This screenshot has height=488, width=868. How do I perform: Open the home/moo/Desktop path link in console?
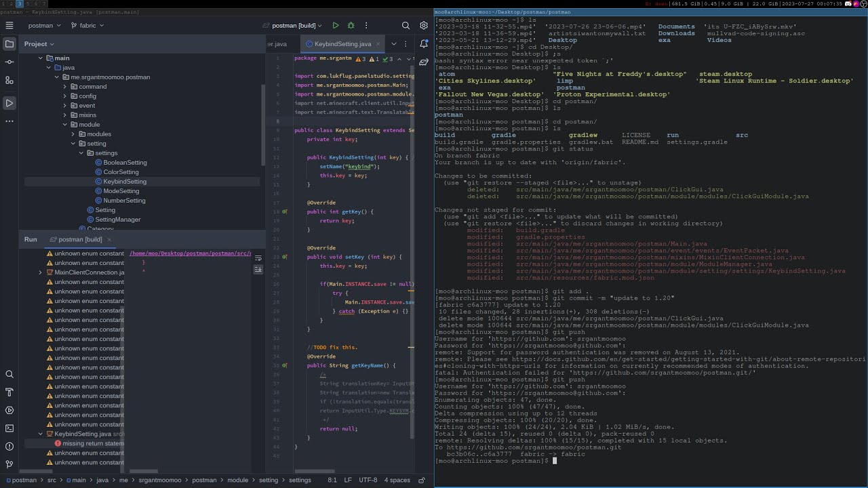click(x=190, y=253)
